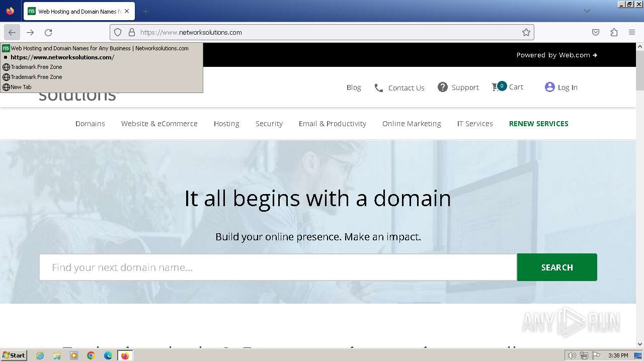
Task: Launch Internet Explorer from the taskbar
Action: [x=40, y=355]
